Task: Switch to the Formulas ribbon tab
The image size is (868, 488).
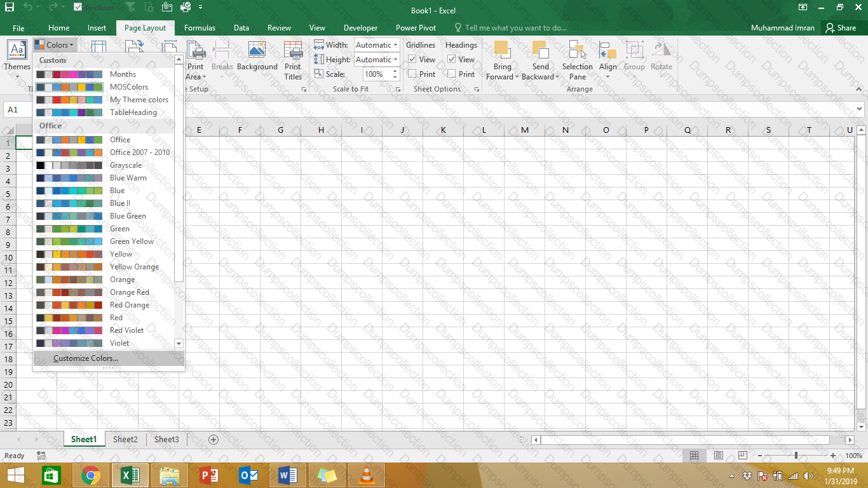Action: coord(200,28)
